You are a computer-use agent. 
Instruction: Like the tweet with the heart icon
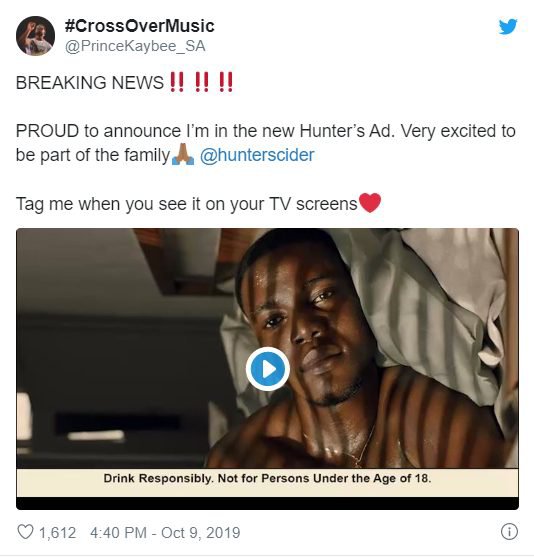tap(25, 532)
